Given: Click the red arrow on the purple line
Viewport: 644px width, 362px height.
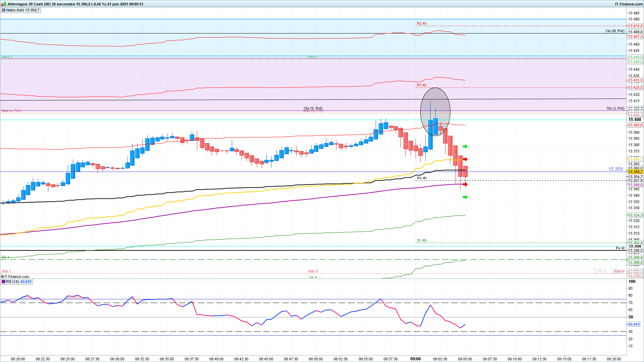Looking at the screenshot, I should [x=465, y=184].
